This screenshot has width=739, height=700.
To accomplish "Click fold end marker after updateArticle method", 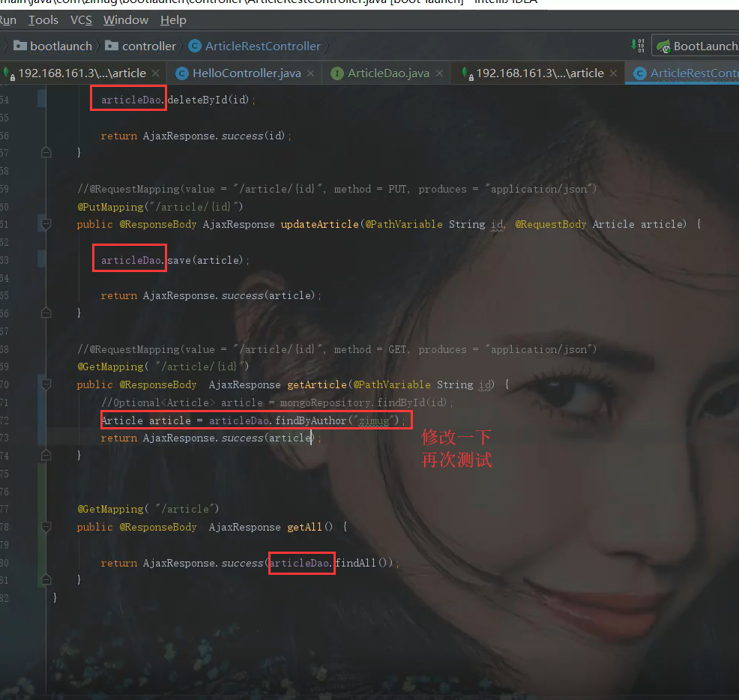I will click(x=46, y=313).
